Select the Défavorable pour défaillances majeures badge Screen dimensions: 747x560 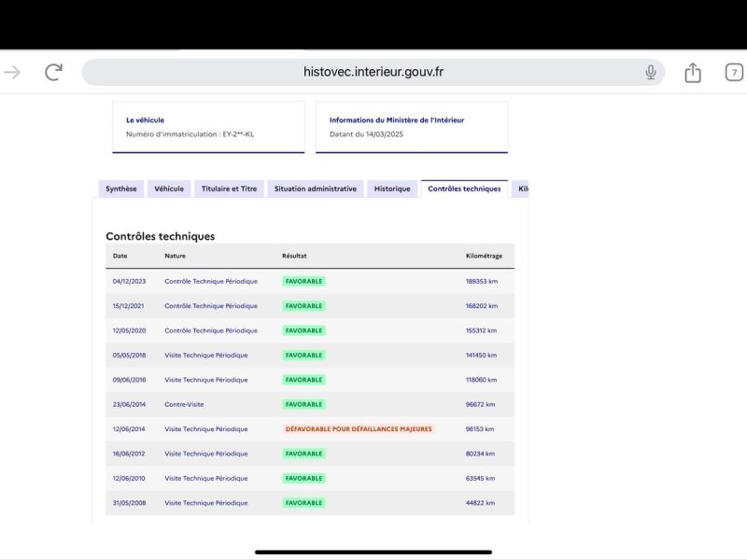pyautogui.click(x=359, y=429)
